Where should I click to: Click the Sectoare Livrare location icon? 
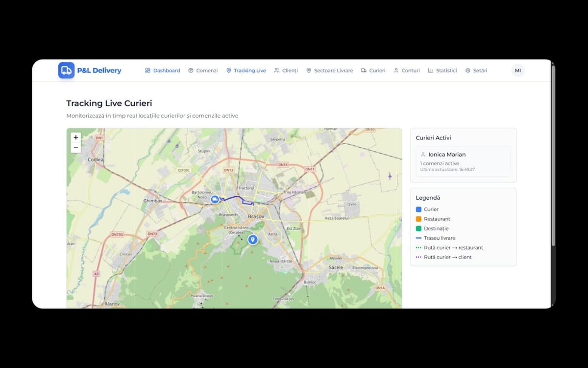click(309, 71)
